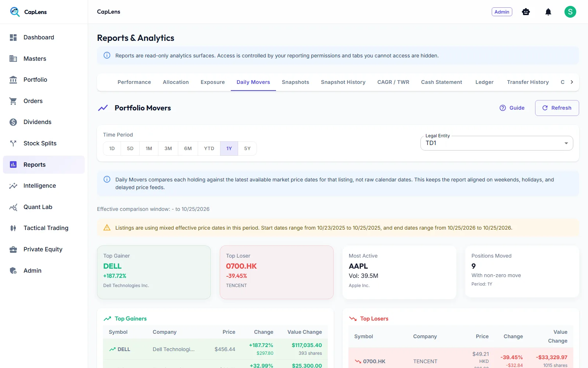Open the Tactical Trading candlestick icon
This screenshot has height=368, width=588.
(x=13, y=228)
